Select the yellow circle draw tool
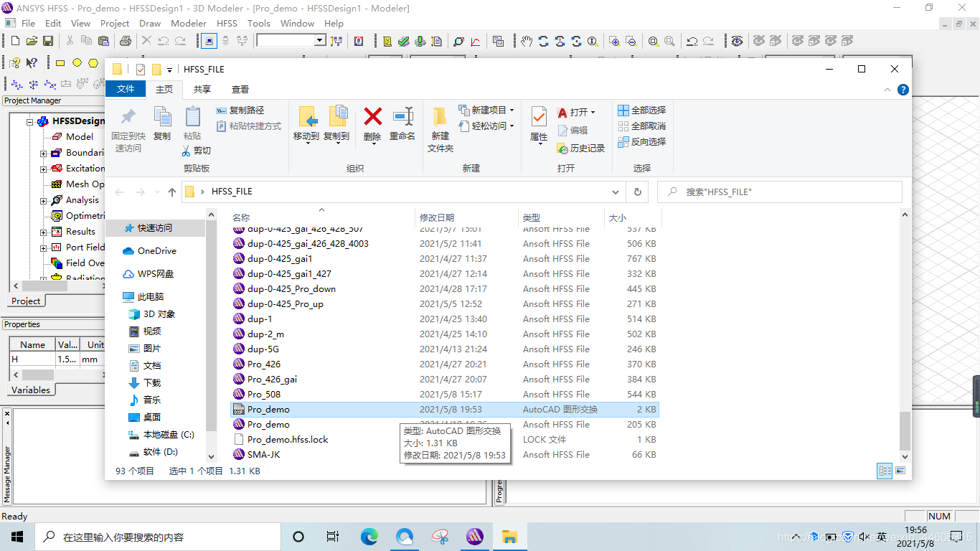Image resolution: width=980 pixels, height=551 pixels. click(x=77, y=62)
